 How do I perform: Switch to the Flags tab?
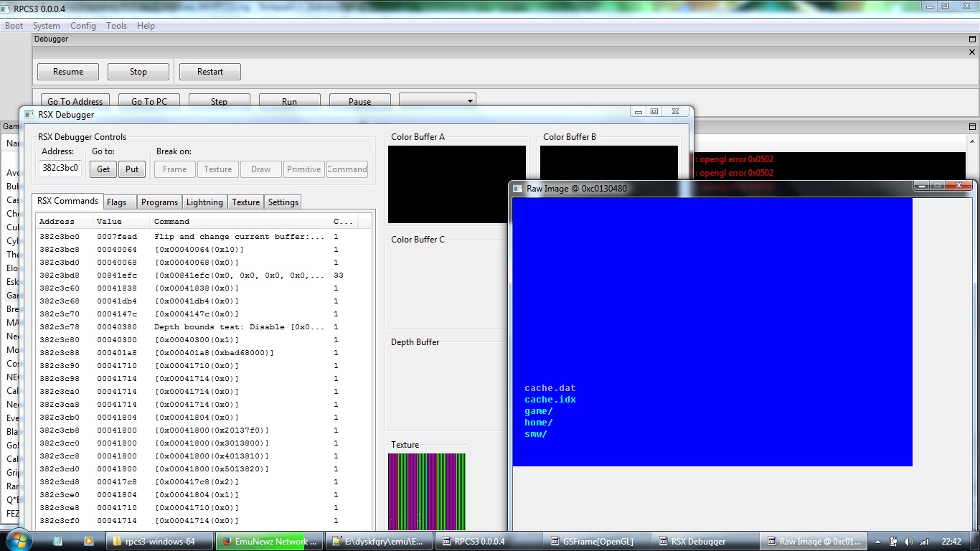click(x=117, y=202)
